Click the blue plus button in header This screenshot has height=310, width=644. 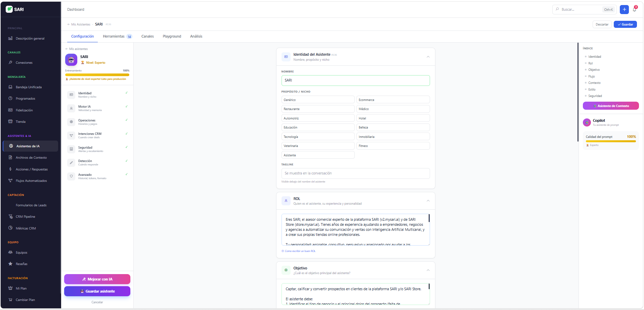pos(624,9)
